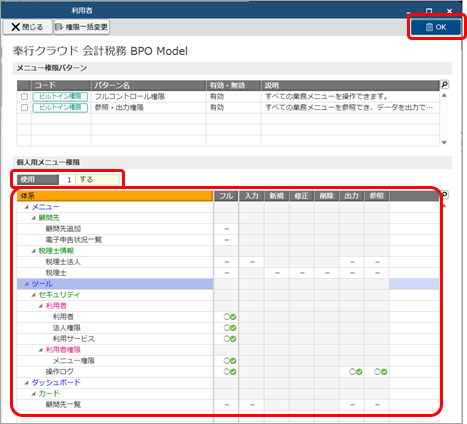Screen dimensions: 467x424
Task: Select the 利用サービス tree row
Action: coord(115,339)
